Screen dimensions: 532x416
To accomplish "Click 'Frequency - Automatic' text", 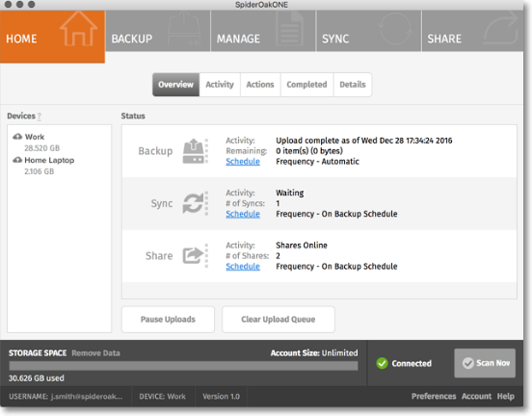I will (x=318, y=162).
